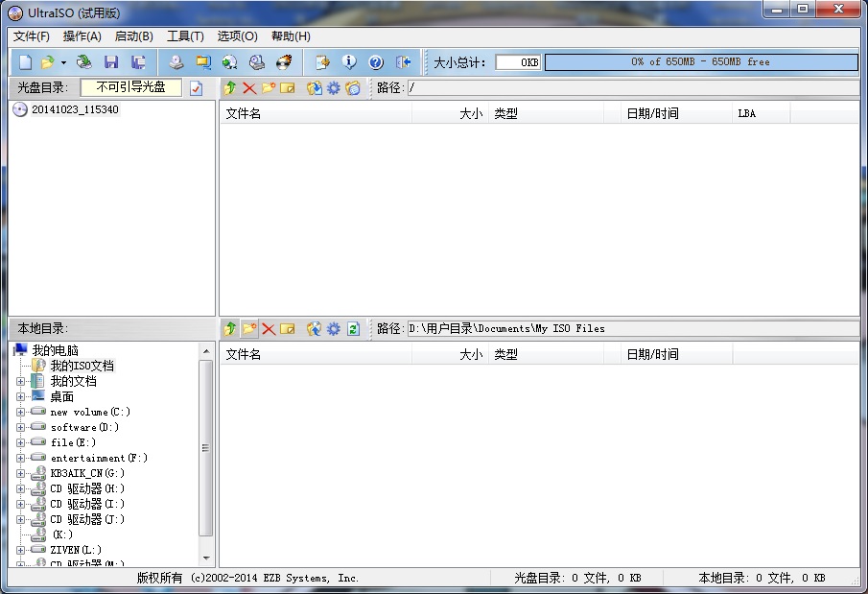Click the Burn CD image flame icon
This screenshot has height=594, width=868.
(x=284, y=62)
